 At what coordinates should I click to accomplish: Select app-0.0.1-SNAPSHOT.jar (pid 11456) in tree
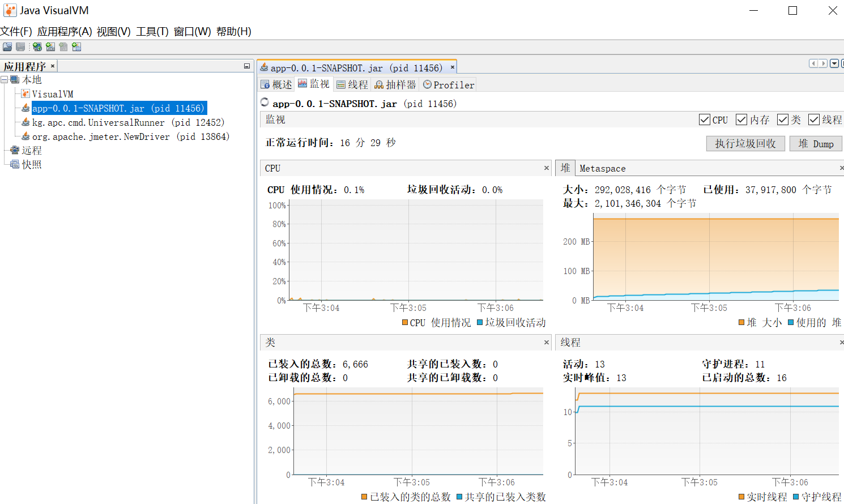[118, 108]
